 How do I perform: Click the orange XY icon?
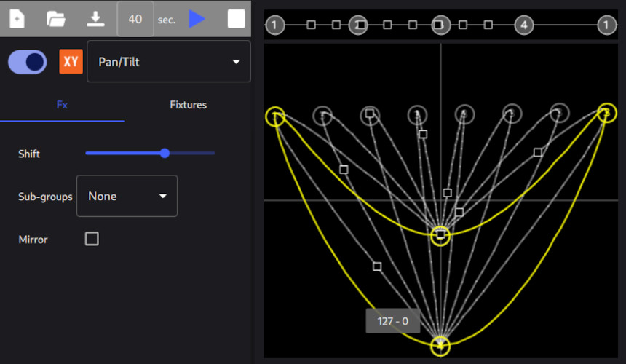tap(71, 62)
